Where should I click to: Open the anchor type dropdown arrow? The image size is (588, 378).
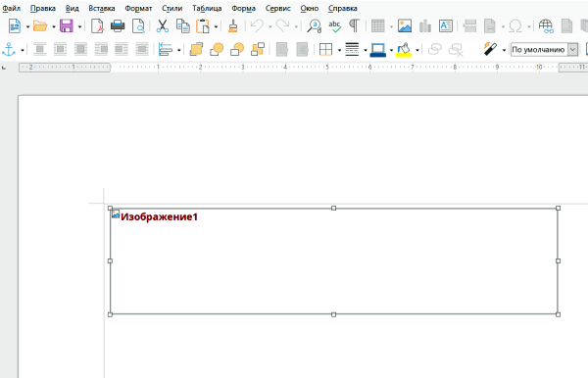(x=23, y=50)
